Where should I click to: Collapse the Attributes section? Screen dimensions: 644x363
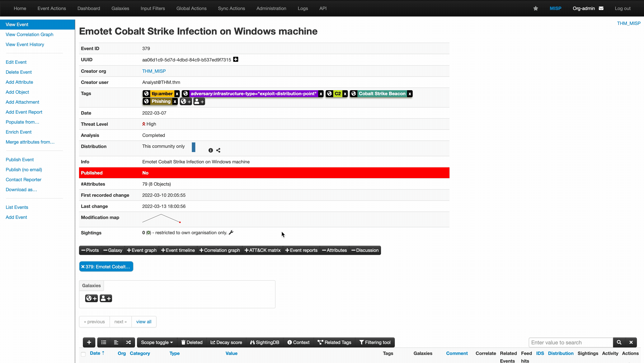(x=335, y=250)
